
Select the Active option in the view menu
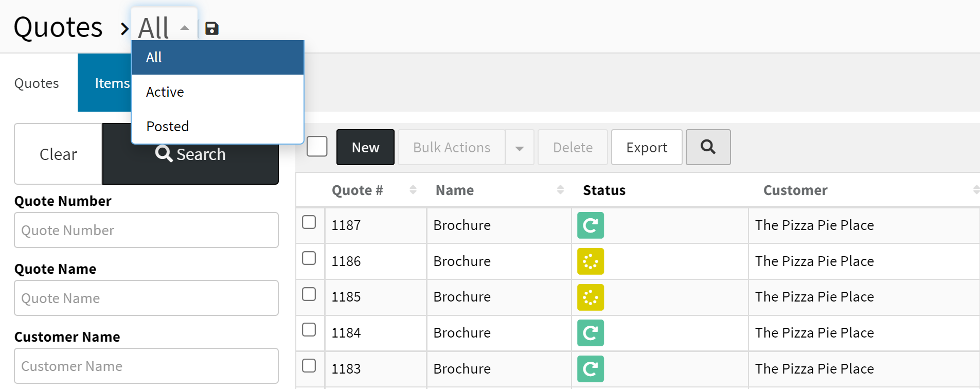(218, 92)
